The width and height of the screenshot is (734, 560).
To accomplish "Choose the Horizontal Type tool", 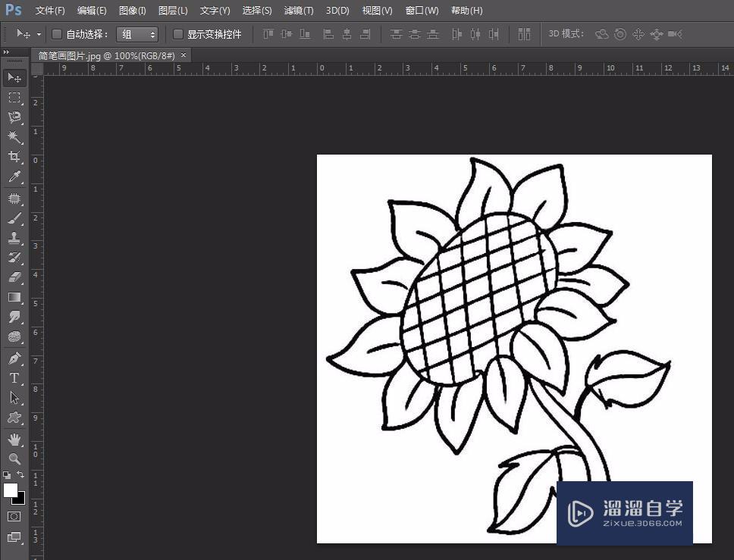I will pos(14,377).
